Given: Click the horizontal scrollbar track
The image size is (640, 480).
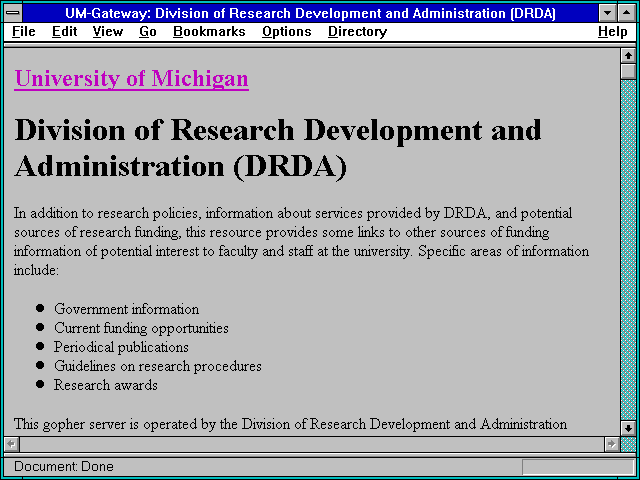Looking at the screenshot, I should coord(312,444).
